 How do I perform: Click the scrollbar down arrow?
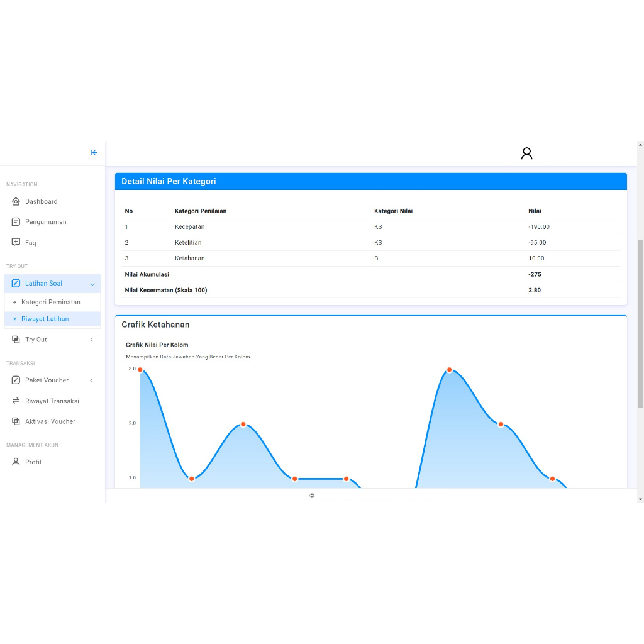[x=640, y=499]
